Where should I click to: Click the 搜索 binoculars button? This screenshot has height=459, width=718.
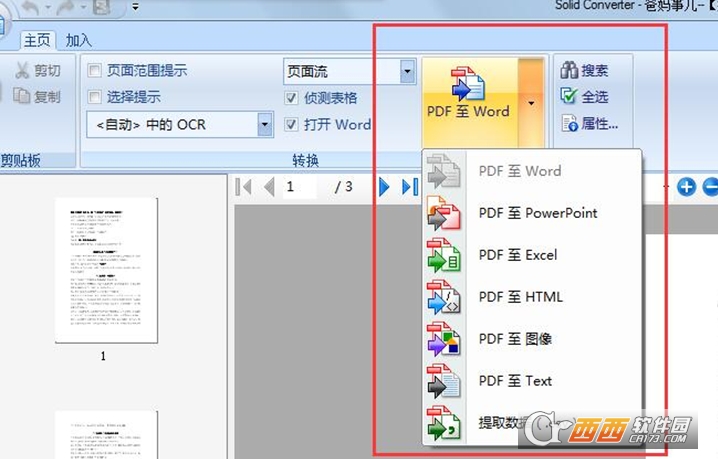(584, 71)
